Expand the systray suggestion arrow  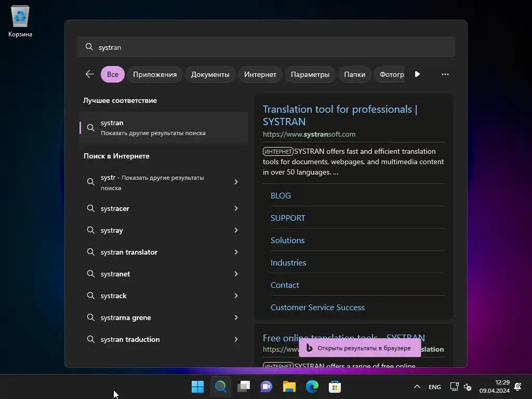point(236,230)
